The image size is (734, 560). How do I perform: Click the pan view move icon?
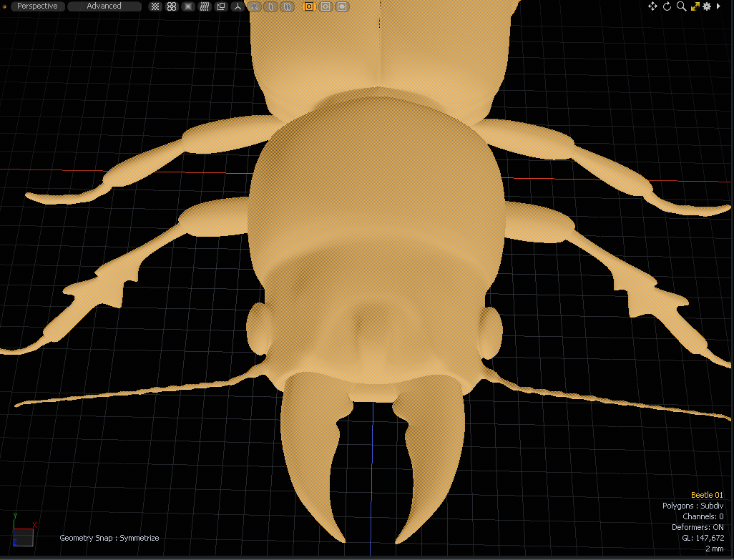(x=652, y=6)
